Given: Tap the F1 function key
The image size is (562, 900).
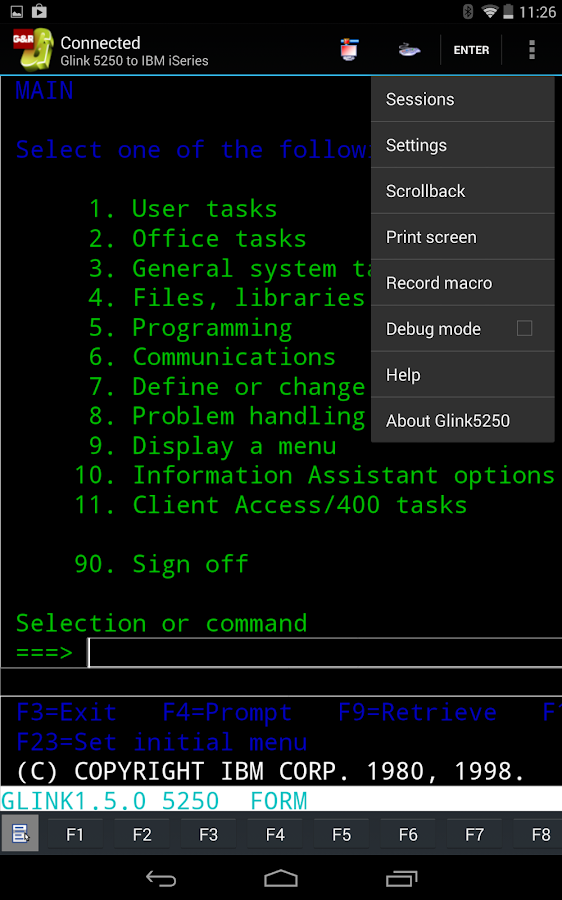Looking at the screenshot, I should click(x=75, y=834).
